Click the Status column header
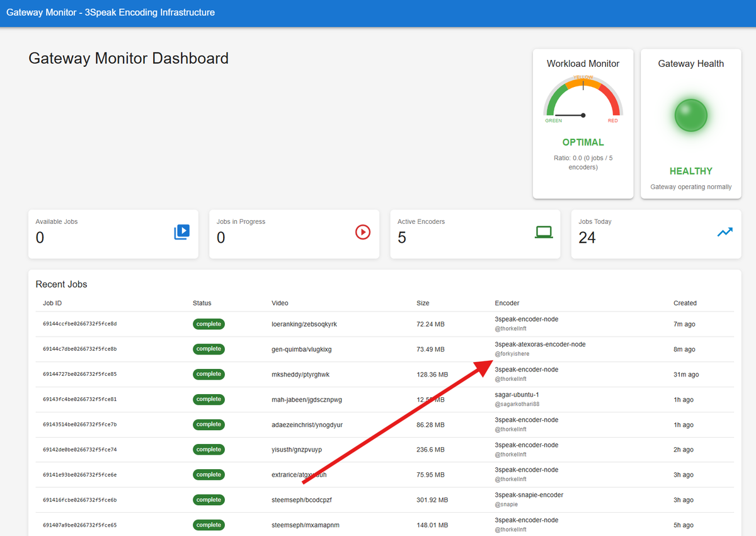 point(202,303)
